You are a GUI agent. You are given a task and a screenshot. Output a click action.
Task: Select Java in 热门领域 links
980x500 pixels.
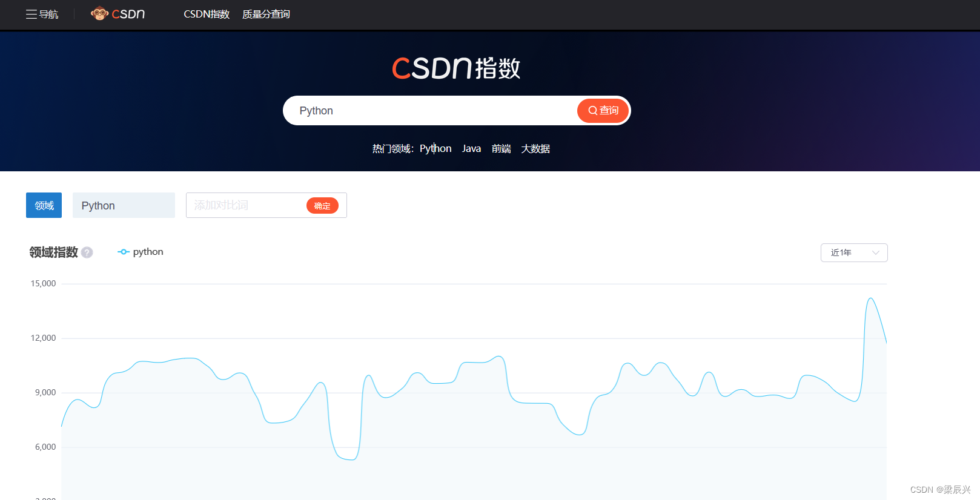point(471,148)
